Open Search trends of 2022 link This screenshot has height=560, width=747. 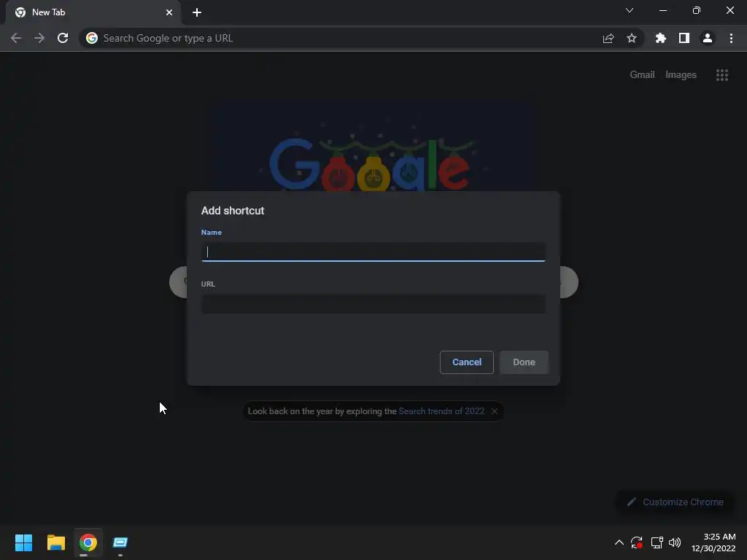[441, 411]
